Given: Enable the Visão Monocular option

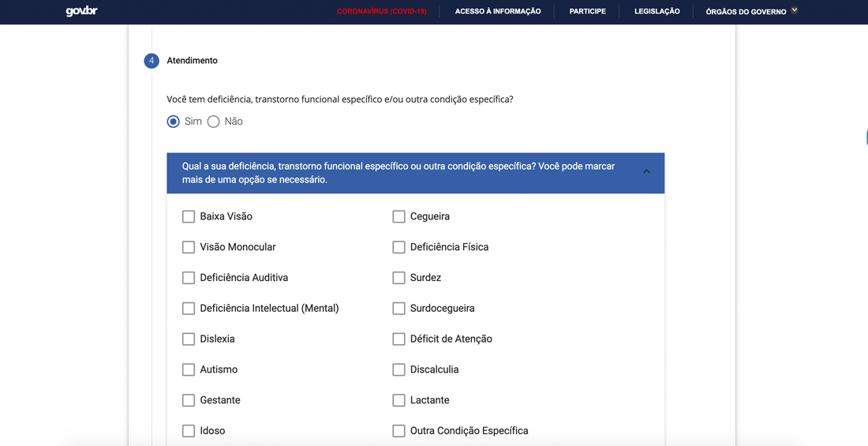Looking at the screenshot, I should click(189, 247).
